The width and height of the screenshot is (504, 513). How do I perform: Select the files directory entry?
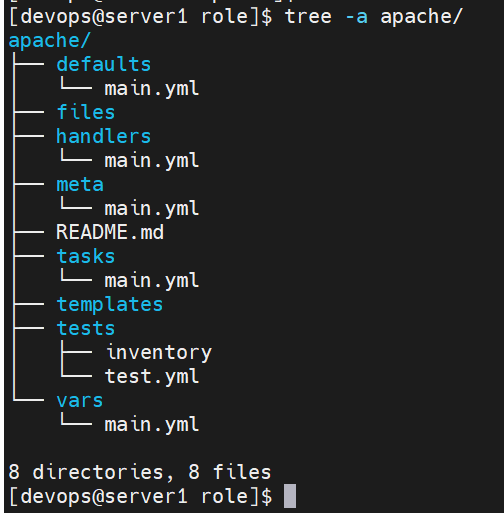[x=86, y=112]
